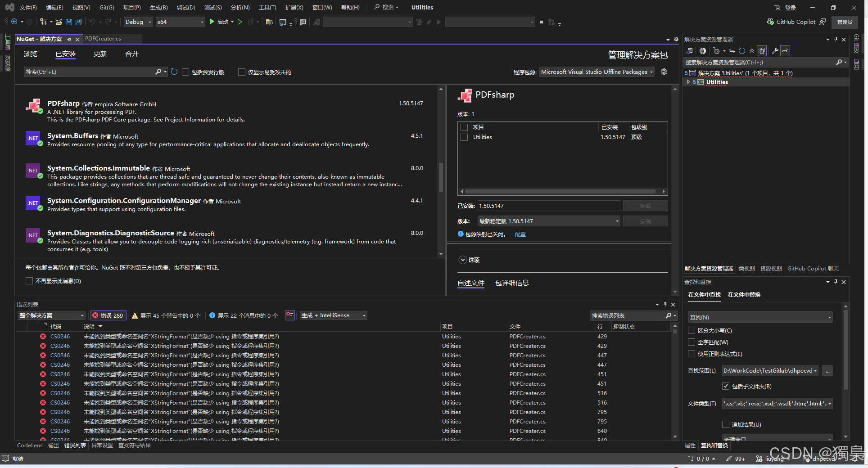Image resolution: width=868 pixels, height=468 pixels.
Task: Click the error list filter-clear icon
Action: click(x=290, y=315)
